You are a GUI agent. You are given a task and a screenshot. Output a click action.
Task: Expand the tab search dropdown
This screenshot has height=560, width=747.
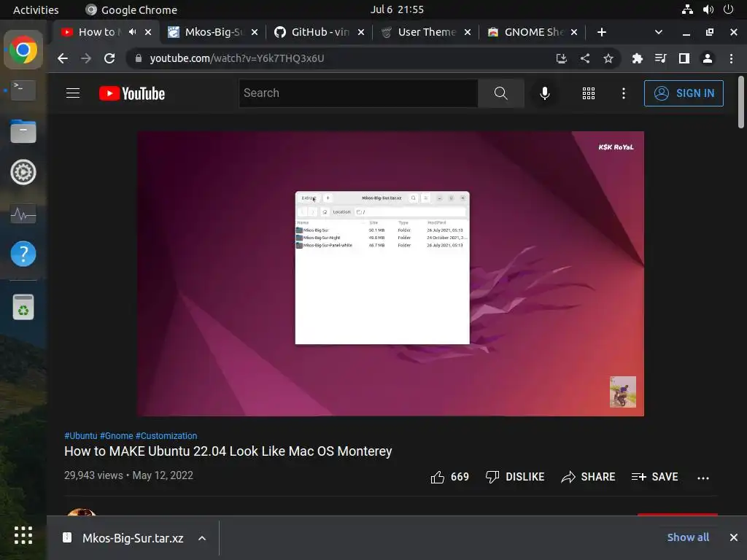coord(659,32)
